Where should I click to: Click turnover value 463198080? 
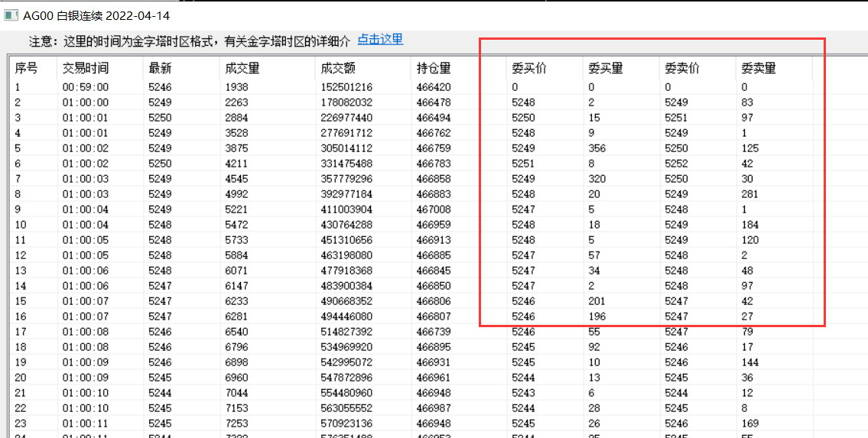pos(346,255)
